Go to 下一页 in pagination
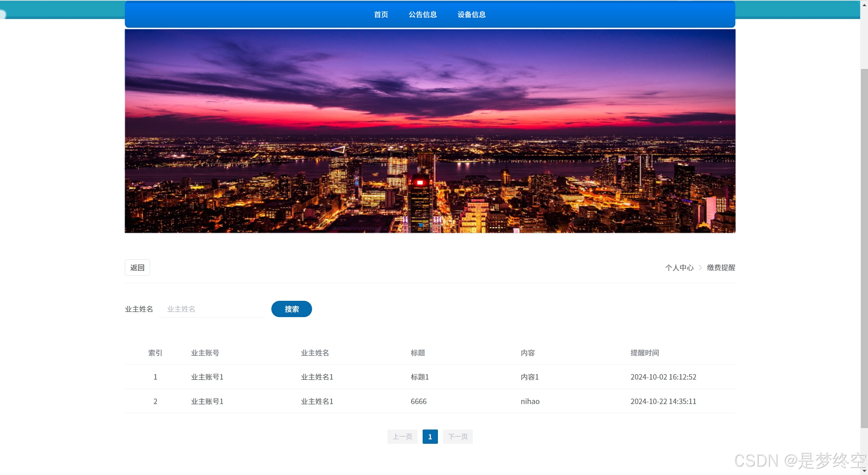The width and height of the screenshot is (868, 475). point(458,437)
